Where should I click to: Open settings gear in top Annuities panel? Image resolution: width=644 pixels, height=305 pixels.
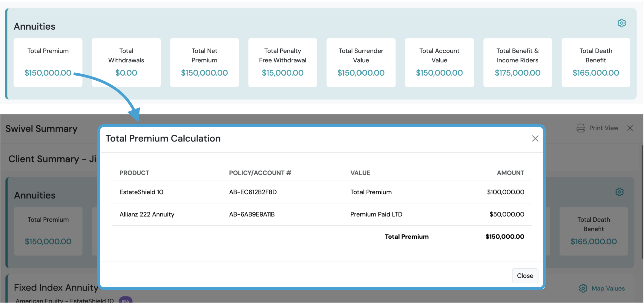[622, 23]
